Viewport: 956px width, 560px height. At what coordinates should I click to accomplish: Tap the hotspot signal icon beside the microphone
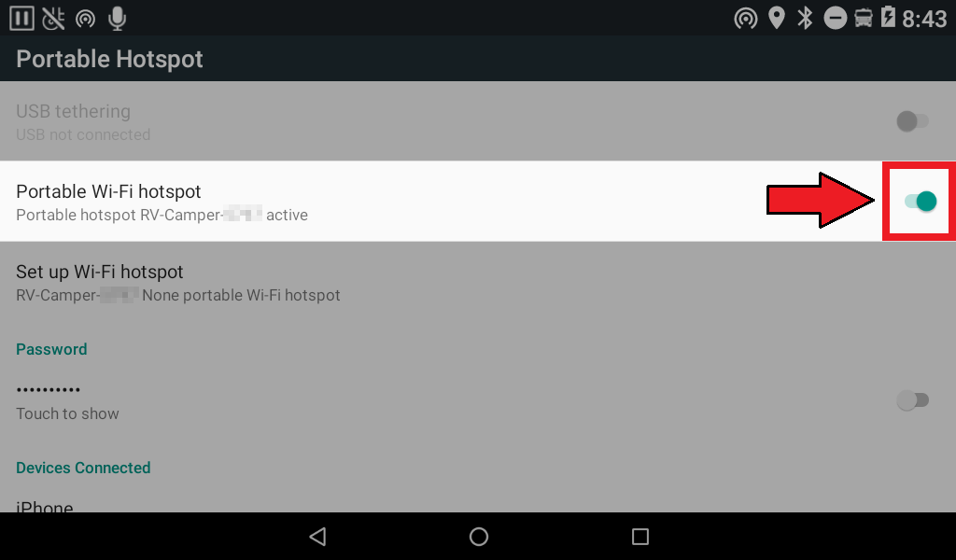(x=85, y=19)
